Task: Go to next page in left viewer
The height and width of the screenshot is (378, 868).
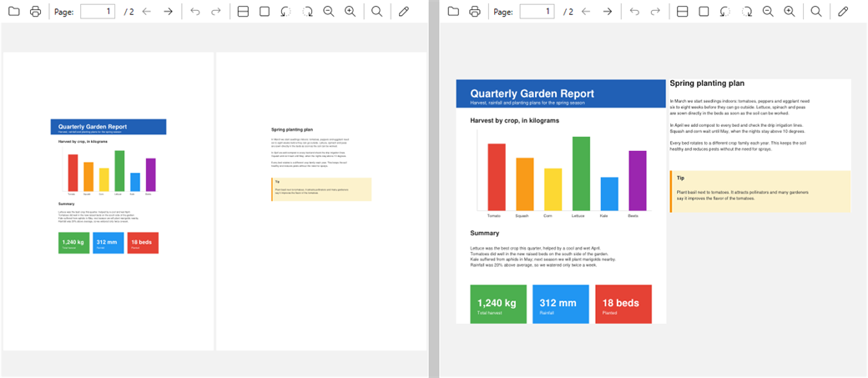Action: (169, 12)
